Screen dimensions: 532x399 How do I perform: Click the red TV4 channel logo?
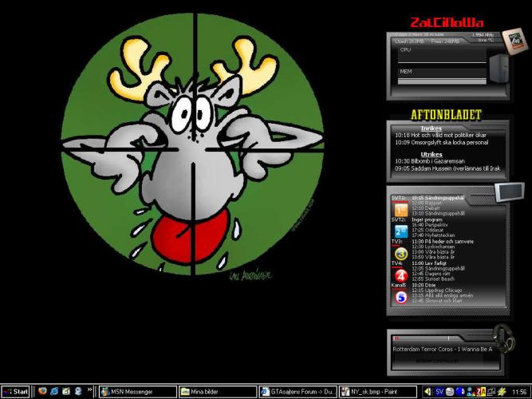(x=401, y=275)
